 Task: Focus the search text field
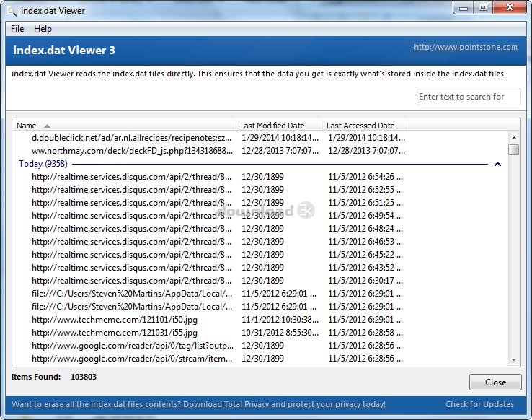(x=469, y=97)
